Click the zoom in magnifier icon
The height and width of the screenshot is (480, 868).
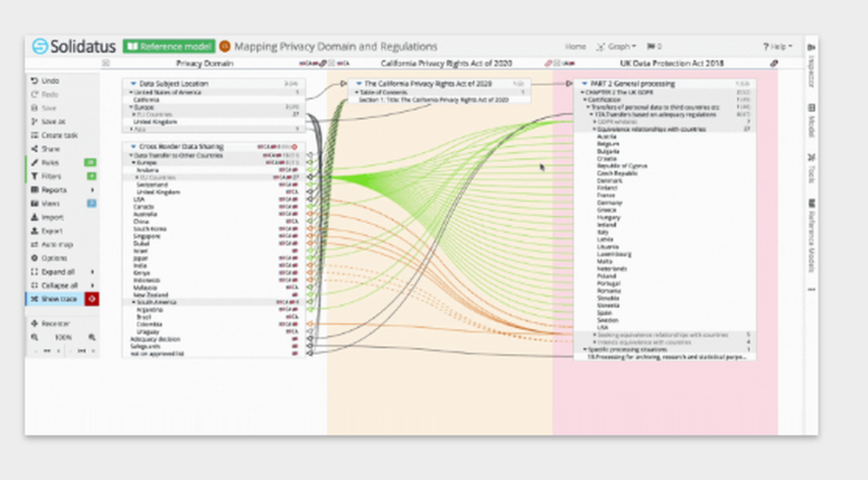point(92,337)
